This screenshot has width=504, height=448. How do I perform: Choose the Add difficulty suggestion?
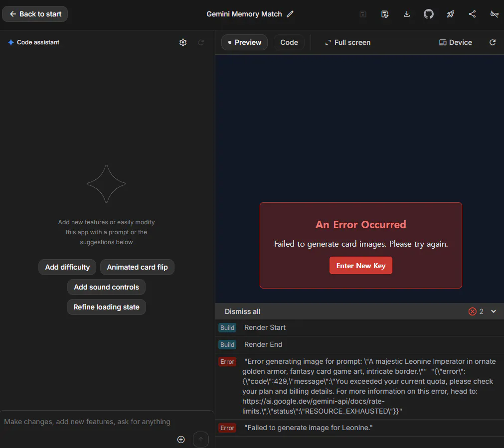click(67, 267)
